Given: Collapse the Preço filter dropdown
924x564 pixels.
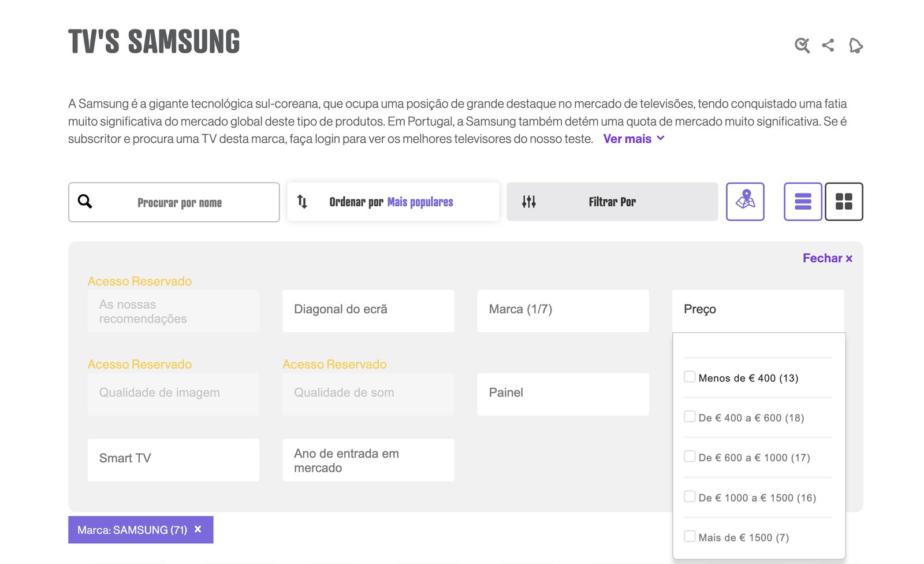Looking at the screenshot, I should 758,310.
